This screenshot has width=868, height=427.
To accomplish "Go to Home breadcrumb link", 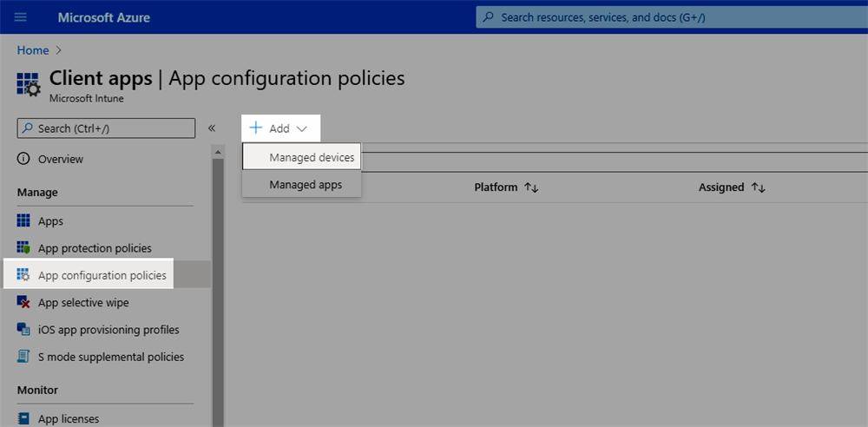I will pos(33,50).
